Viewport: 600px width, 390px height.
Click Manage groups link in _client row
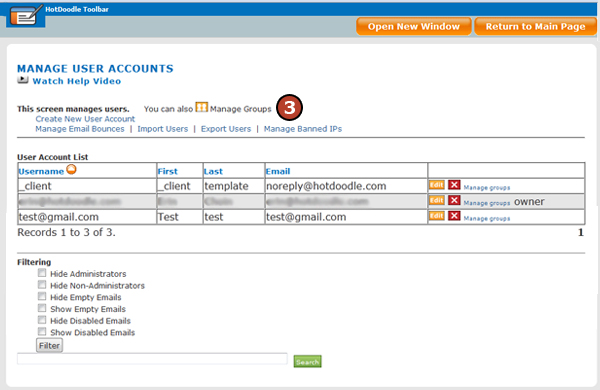tap(487, 188)
